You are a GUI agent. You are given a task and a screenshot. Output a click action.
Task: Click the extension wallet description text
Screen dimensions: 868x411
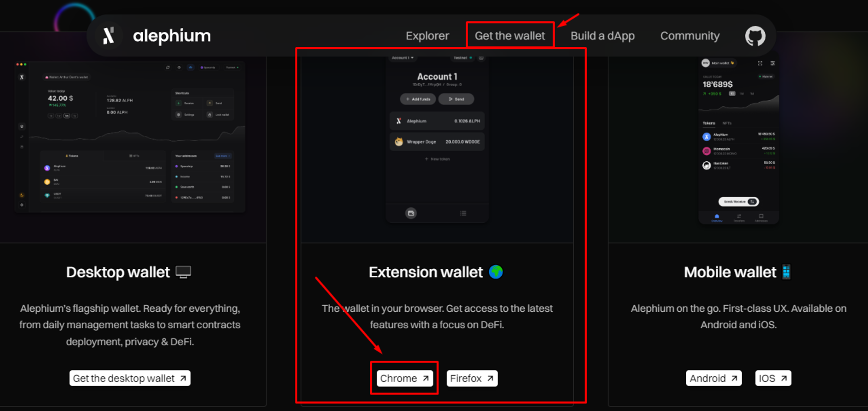coord(437,316)
